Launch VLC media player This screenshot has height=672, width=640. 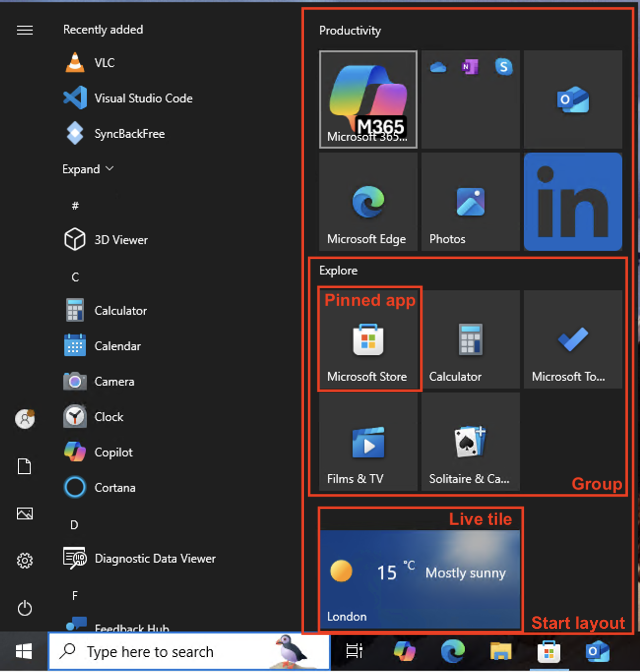click(x=104, y=62)
